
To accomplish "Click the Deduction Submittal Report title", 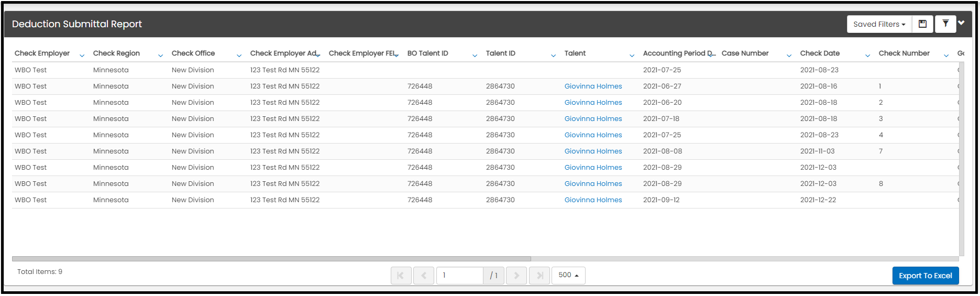I will tap(77, 24).
